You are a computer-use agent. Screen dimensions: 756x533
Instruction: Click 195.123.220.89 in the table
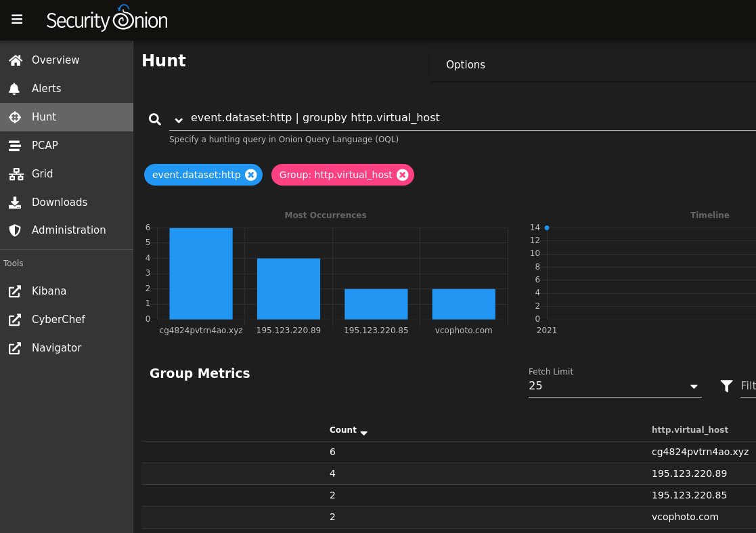click(690, 473)
